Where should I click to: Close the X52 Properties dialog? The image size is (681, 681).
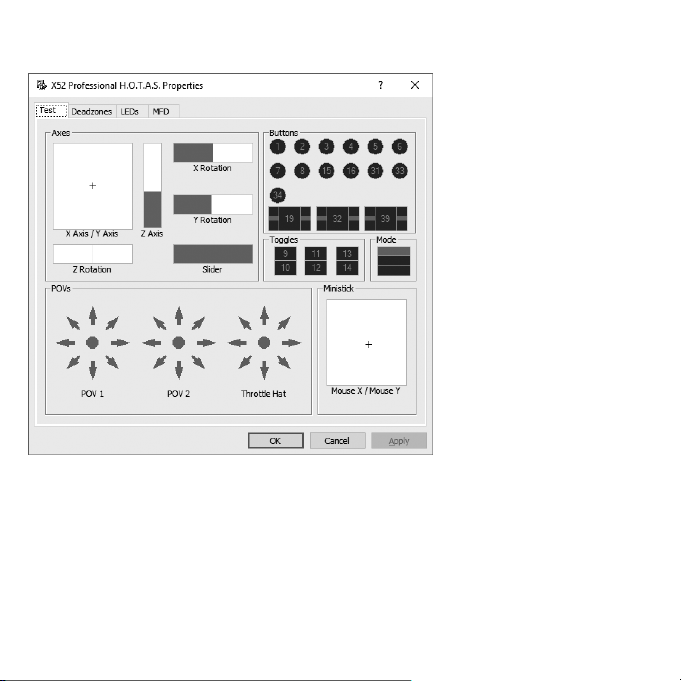[415, 85]
